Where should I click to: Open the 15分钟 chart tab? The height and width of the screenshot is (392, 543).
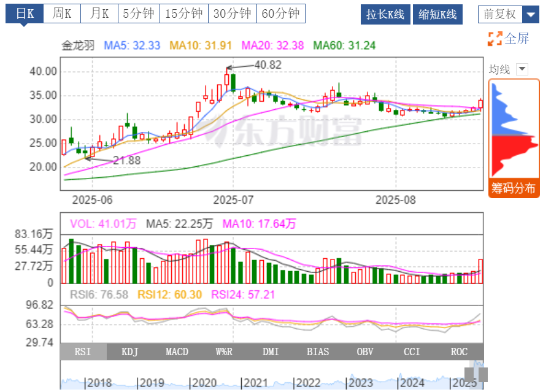click(184, 14)
